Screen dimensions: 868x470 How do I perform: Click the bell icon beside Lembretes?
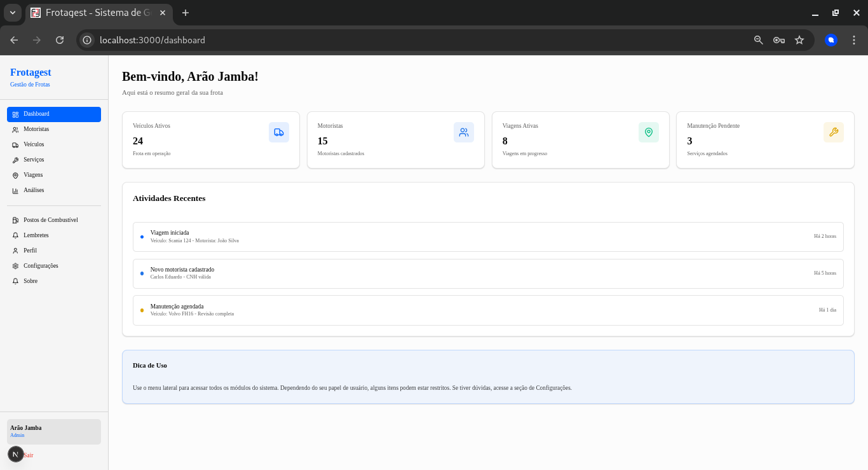[x=15, y=236]
